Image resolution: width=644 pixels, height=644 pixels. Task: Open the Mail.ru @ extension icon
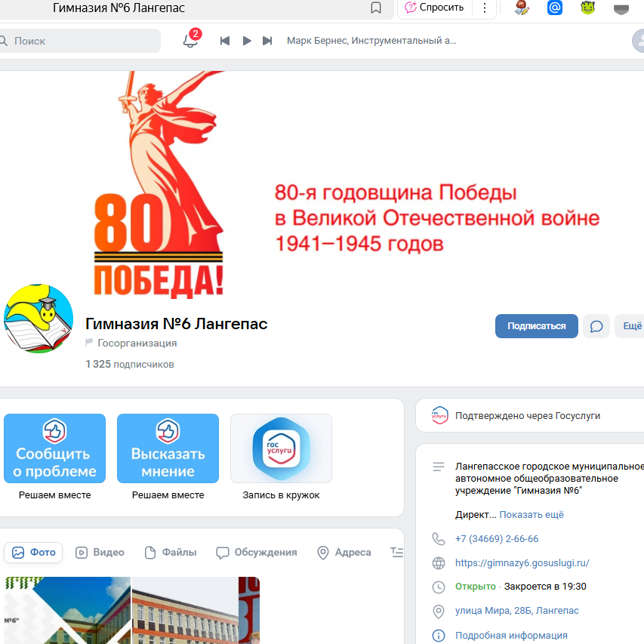555,8
